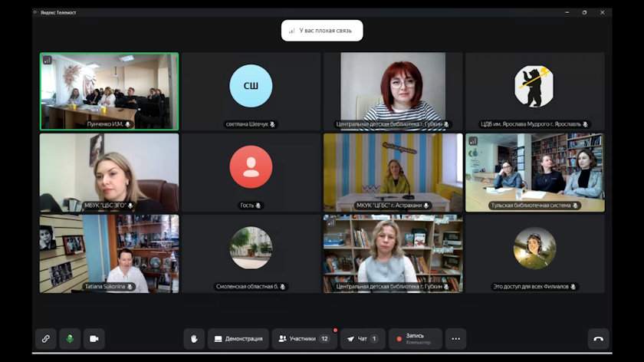Select the Тульская библиотечная система video tile
The image size is (644, 362).
534,172
